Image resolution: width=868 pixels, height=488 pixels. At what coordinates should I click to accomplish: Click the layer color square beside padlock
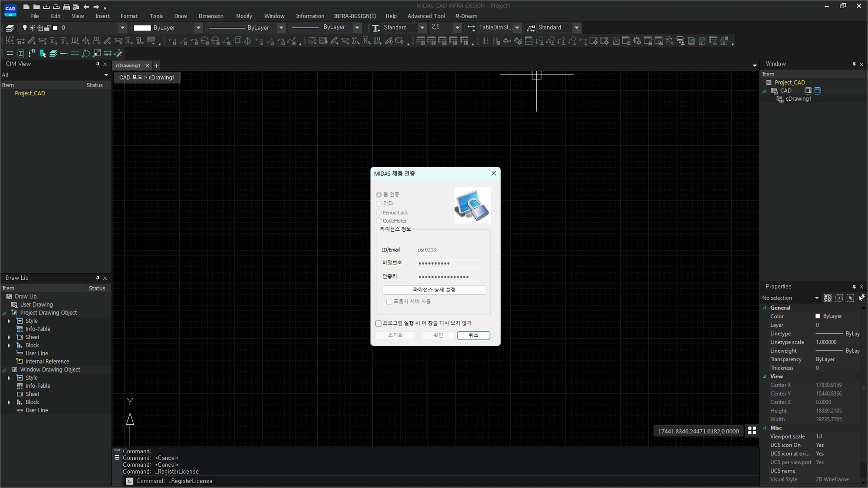click(x=55, y=28)
